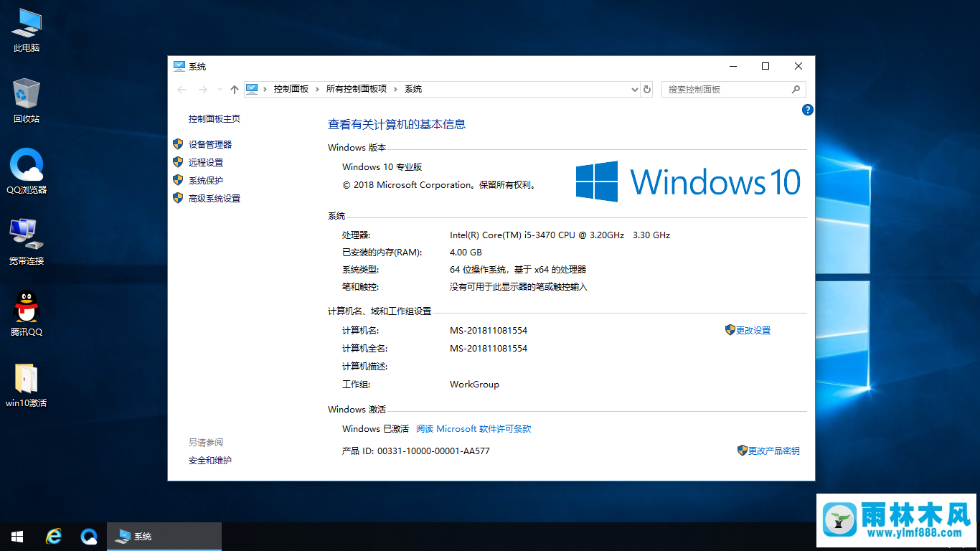This screenshot has width=980, height=551.
Task: Click the 另请参阅 label
Action: click(206, 442)
